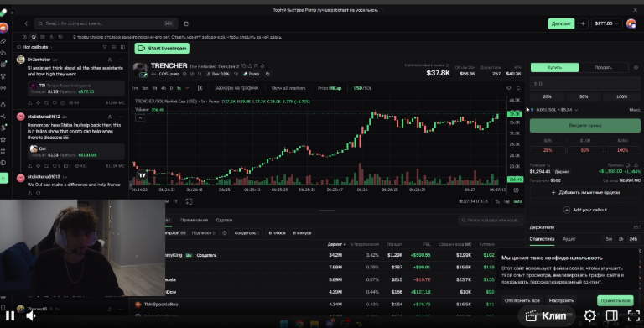This screenshot has width=644, height=328.
Task: Focus the amount input field
Action: (x=584, y=84)
